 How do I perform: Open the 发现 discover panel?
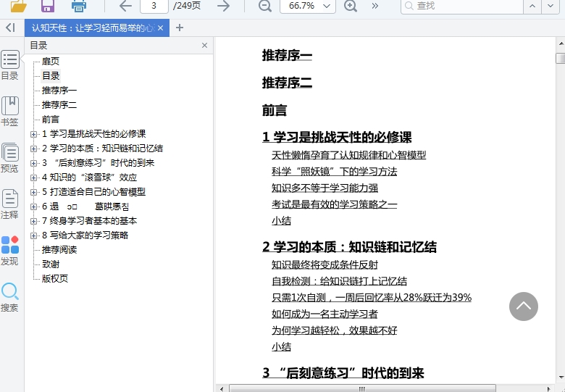coord(9,251)
